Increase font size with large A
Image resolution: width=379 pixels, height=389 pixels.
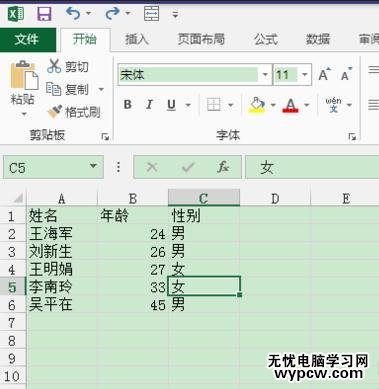tap(324, 75)
